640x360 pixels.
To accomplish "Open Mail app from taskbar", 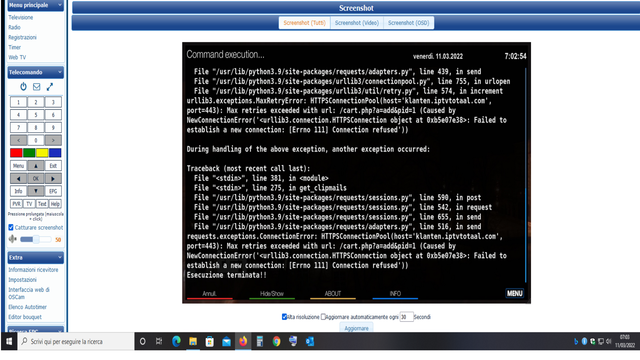I will (x=227, y=342).
